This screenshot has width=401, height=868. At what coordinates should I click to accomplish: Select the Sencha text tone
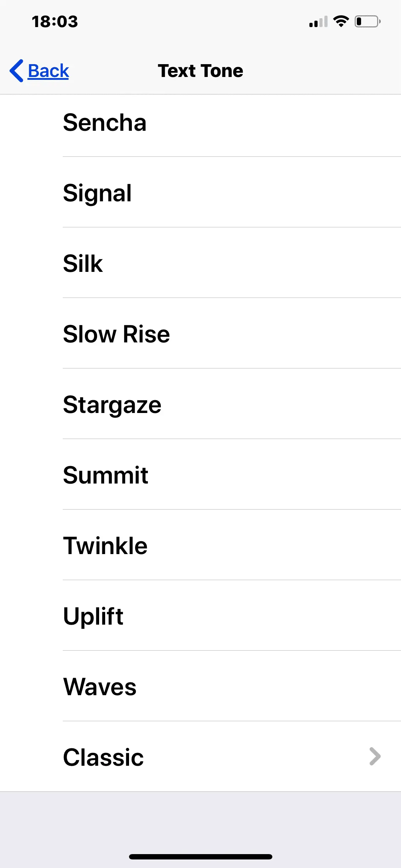[x=105, y=123]
